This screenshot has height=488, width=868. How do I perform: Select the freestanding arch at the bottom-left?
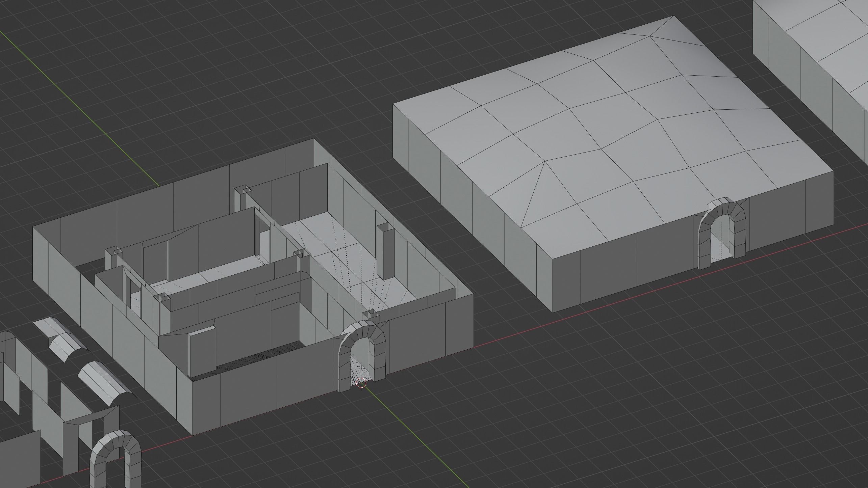click(116, 458)
